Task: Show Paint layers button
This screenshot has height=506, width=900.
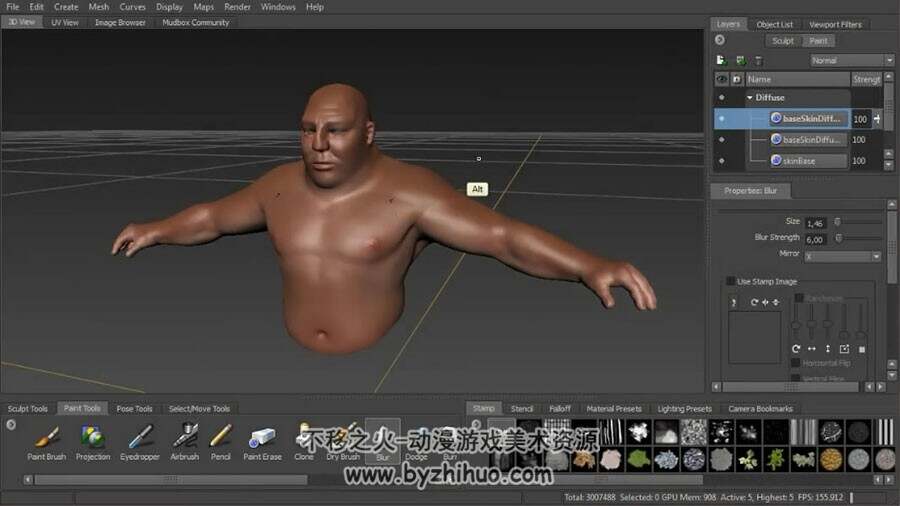Action: (x=818, y=41)
